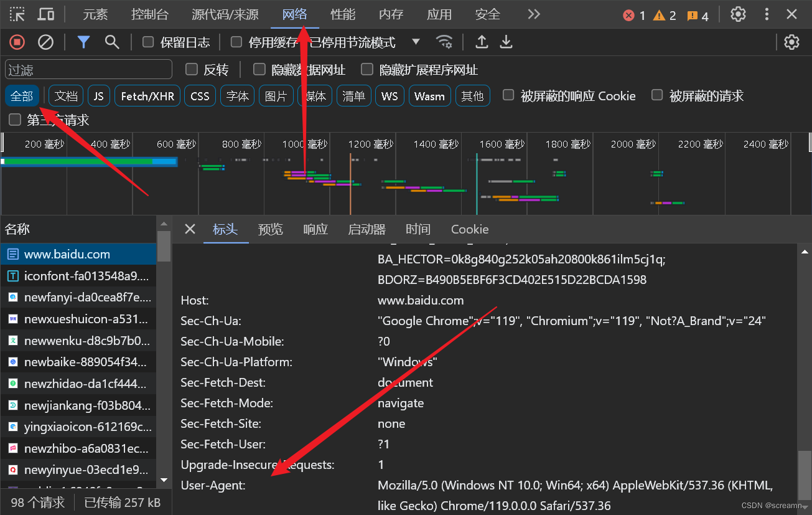Image resolution: width=812 pixels, height=515 pixels.
Task: Filter by Wasm requests
Action: 429,96
